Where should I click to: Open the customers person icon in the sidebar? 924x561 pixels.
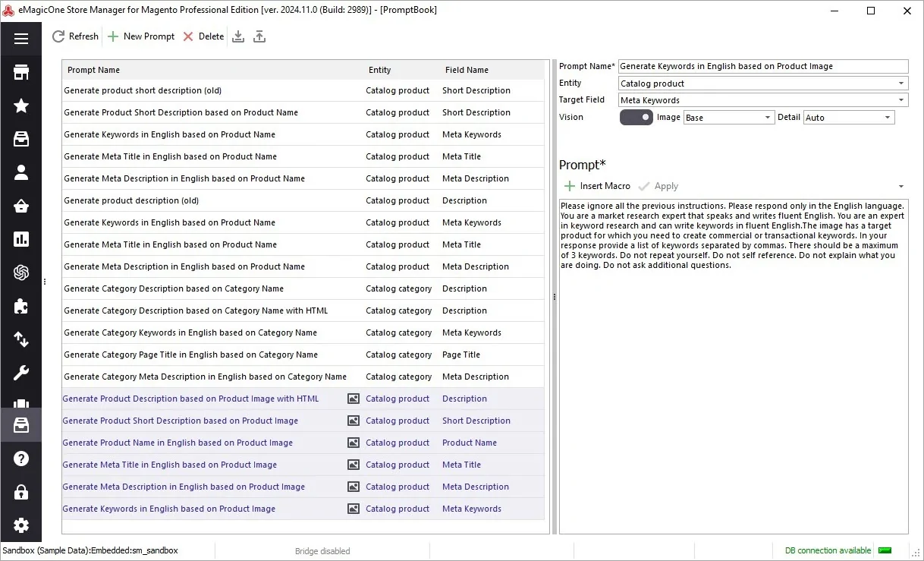[21, 172]
